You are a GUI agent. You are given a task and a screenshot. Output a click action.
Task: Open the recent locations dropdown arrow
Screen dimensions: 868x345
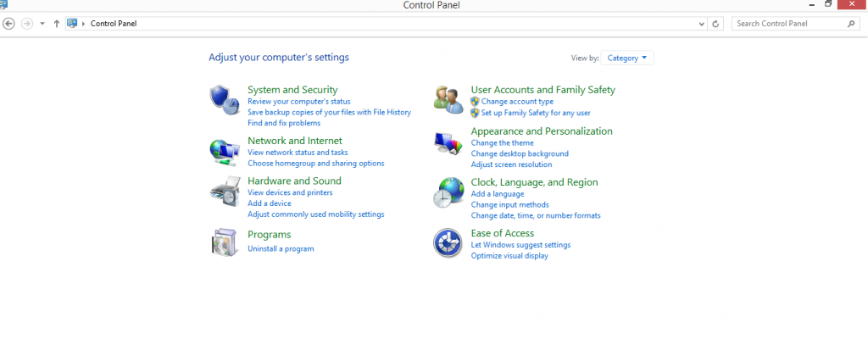42,23
